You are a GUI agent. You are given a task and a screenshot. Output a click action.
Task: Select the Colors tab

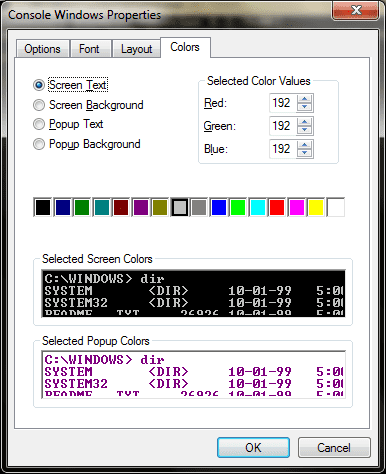point(185,47)
